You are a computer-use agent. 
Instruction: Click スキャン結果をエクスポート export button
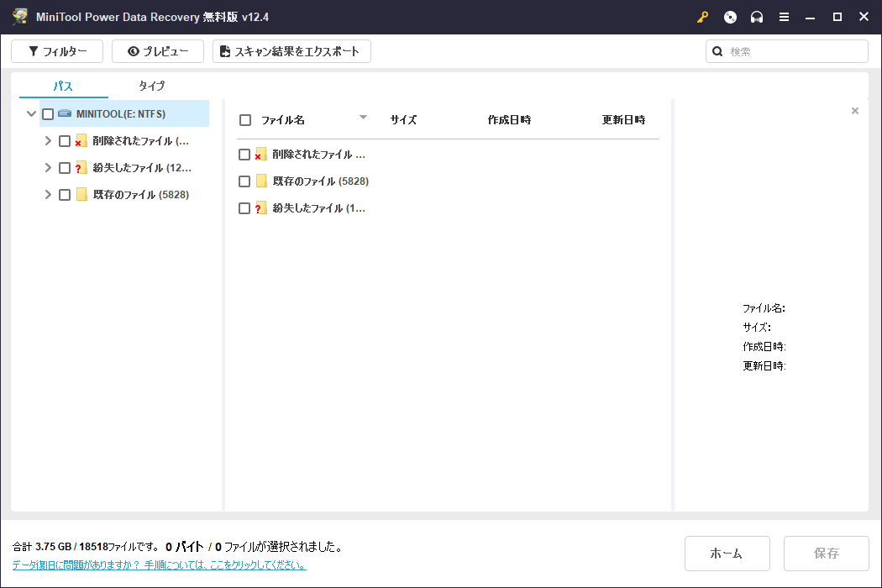click(x=292, y=51)
